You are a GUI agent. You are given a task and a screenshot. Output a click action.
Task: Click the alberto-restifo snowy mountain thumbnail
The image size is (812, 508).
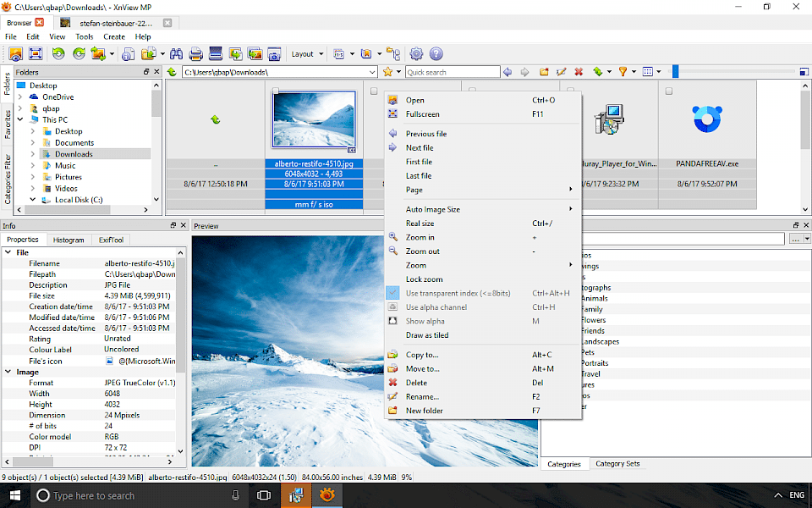tap(314, 119)
